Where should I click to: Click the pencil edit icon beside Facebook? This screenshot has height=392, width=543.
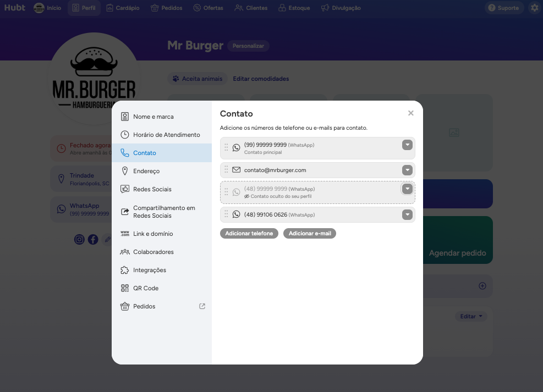click(x=107, y=239)
